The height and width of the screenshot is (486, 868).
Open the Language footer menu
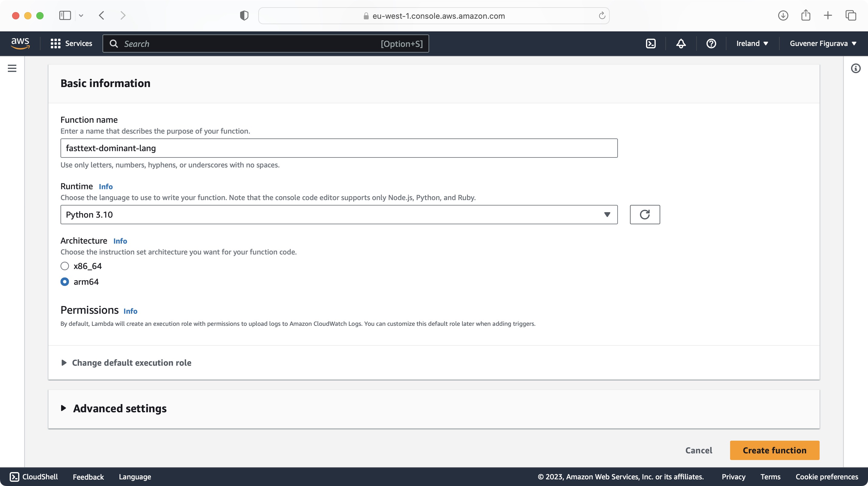coord(135,477)
